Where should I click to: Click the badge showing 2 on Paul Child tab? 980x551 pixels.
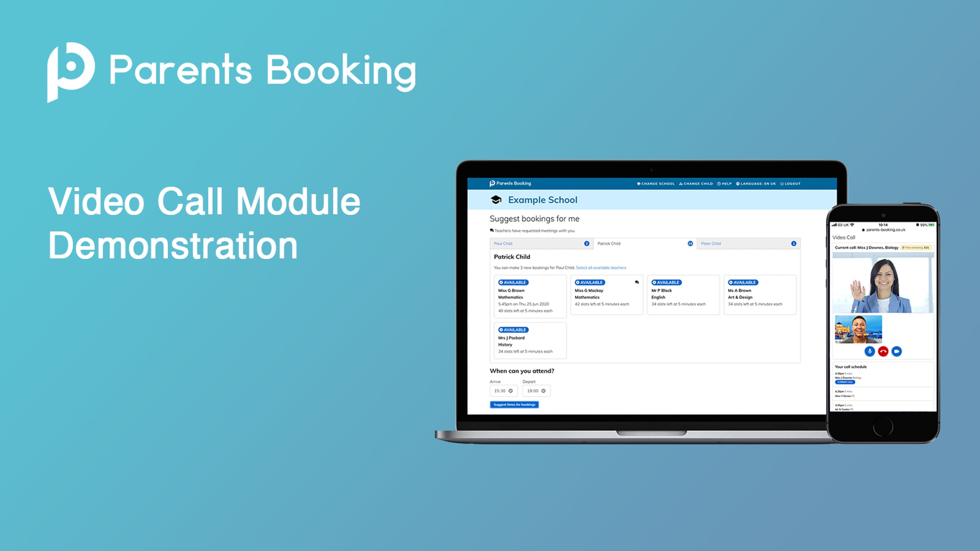click(587, 244)
